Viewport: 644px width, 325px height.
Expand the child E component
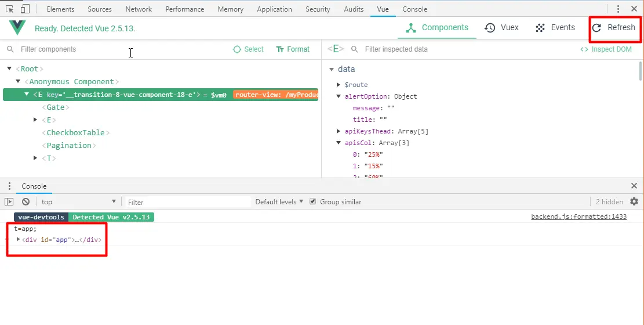click(x=35, y=120)
